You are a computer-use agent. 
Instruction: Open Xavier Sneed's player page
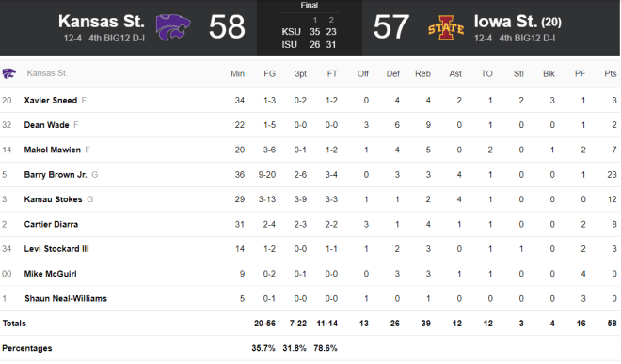pyautogui.click(x=51, y=101)
